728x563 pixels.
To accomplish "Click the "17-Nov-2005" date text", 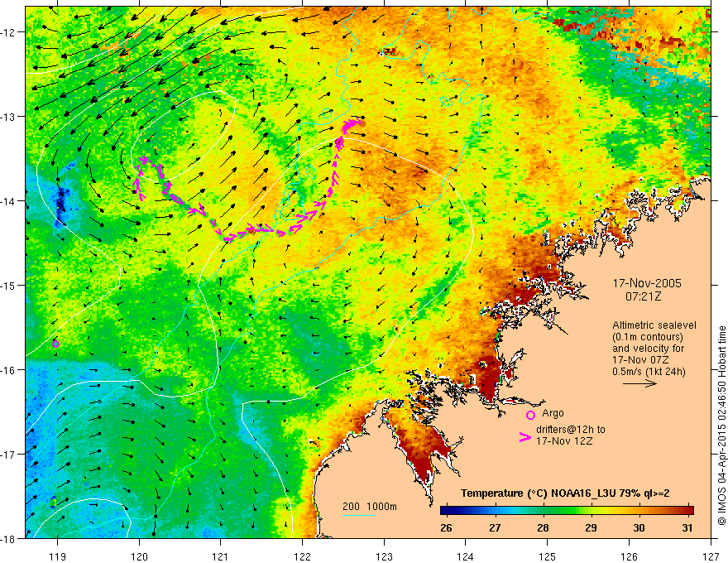I will 647,283.
